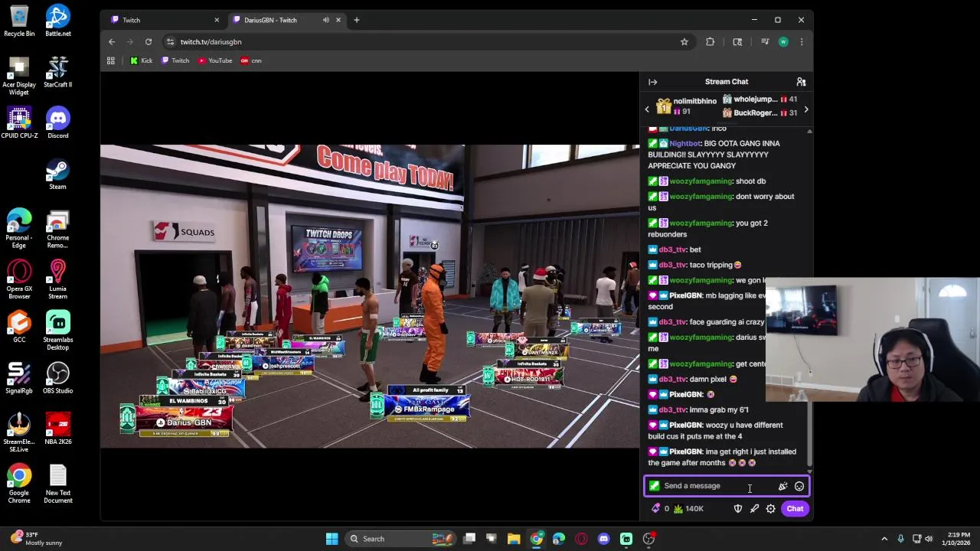Open Discord from the taskbar

(x=604, y=539)
